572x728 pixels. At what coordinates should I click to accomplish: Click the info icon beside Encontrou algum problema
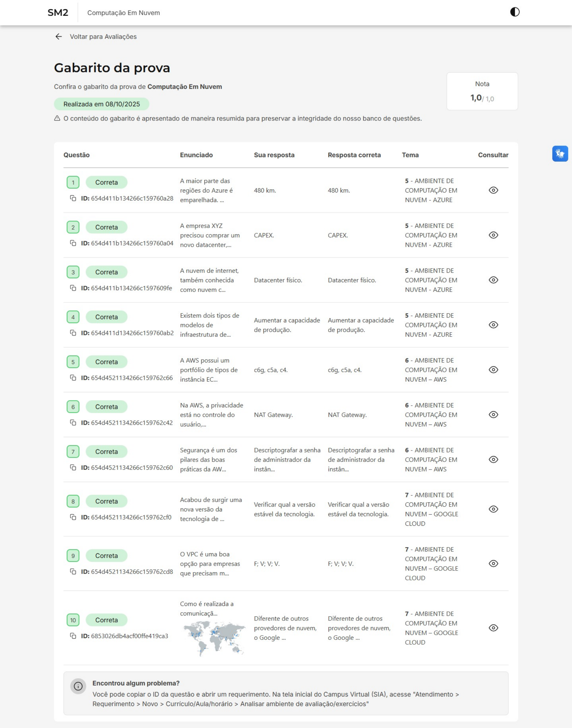(78, 686)
